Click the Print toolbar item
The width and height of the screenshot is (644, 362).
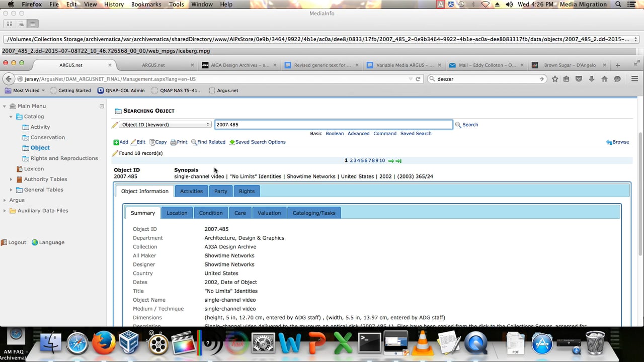179,142
